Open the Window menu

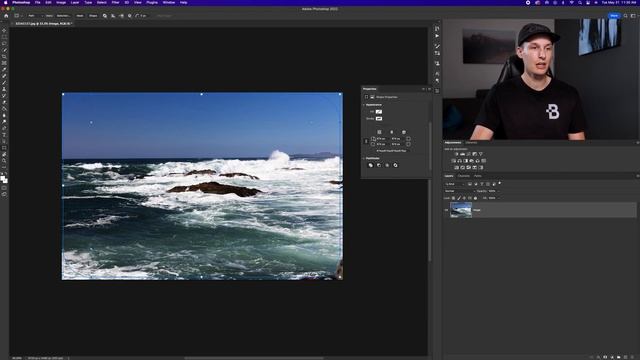[169, 2]
